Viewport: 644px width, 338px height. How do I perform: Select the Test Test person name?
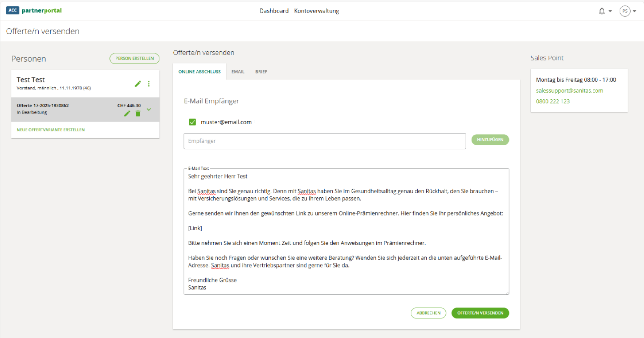click(31, 80)
